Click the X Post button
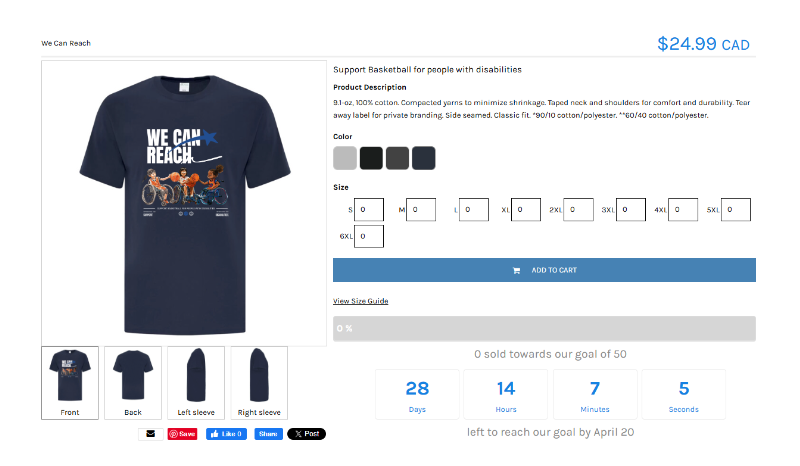Screen dimensions: 800x466 point(307,434)
